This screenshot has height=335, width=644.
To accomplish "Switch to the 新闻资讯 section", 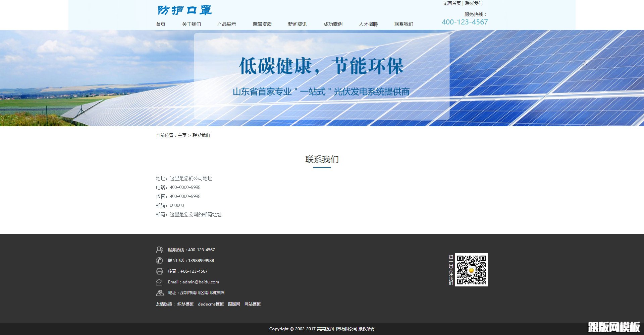I will point(297,24).
